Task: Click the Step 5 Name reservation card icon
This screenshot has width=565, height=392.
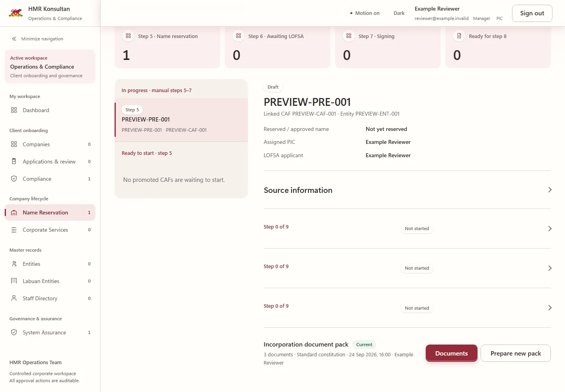Action: point(128,36)
